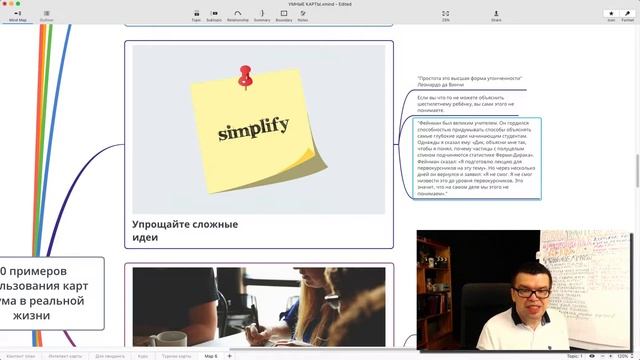Open the 120% zoom level dropdown
Image resolution: width=640 pixels, height=360 pixels.
(625, 356)
